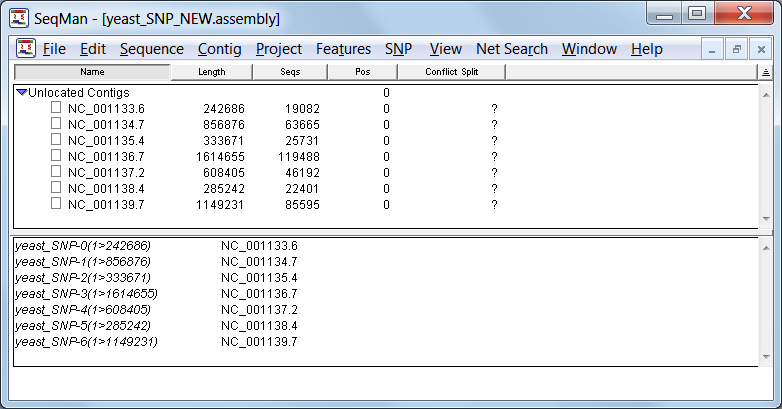This screenshot has width=782, height=409.
Task: Click seqs value 22401
Action: (x=302, y=189)
